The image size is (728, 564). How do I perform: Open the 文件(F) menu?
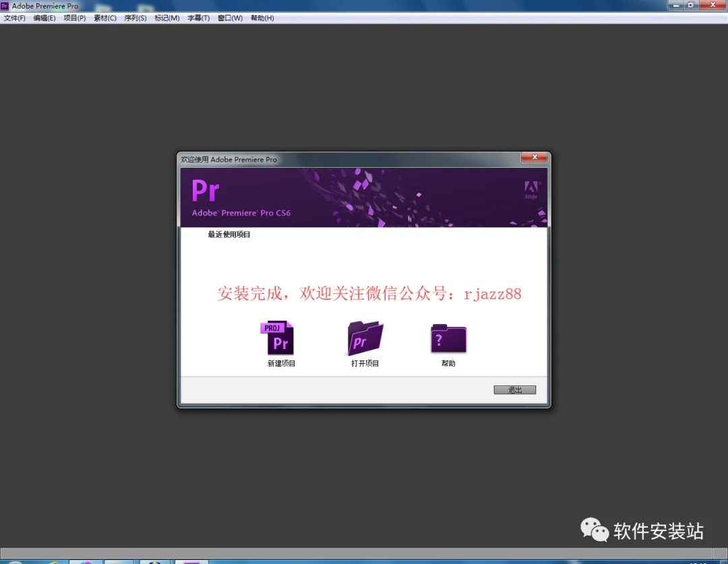tap(15, 18)
